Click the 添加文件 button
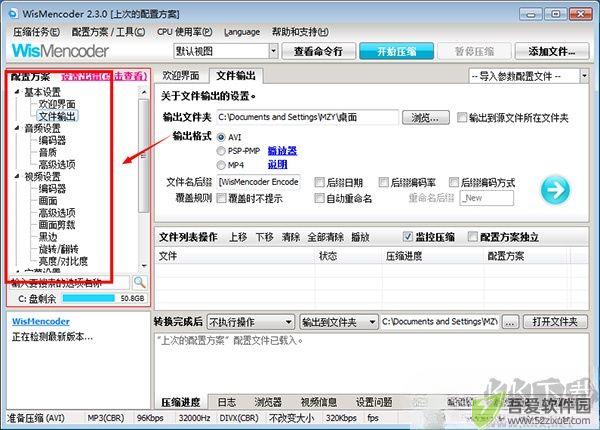Image resolution: width=600 pixels, height=430 pixels. [552, 51]
